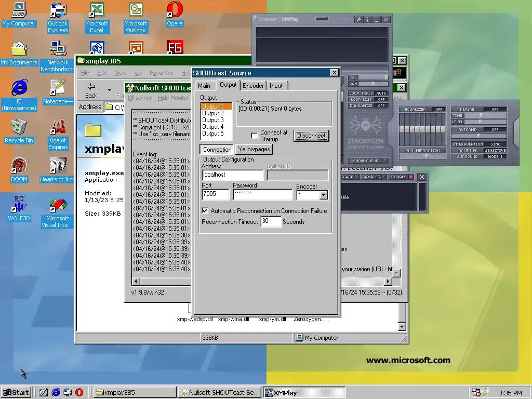This screenshot has width=532, height=399.
Task: Open Outlook Express desktop icon
Action: pyautogui.click(x=58, y=18)
